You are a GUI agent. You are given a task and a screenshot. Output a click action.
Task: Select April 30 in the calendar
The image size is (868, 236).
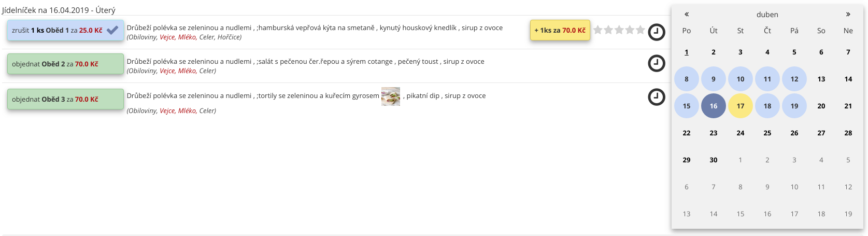tap(714, 160)
